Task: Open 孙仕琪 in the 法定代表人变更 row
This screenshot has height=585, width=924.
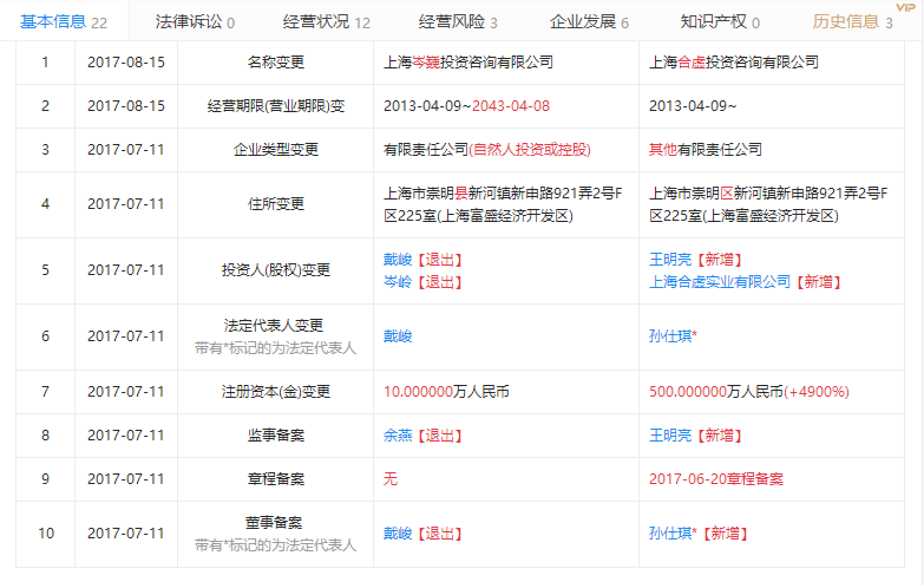Action: tap(670, 336)
